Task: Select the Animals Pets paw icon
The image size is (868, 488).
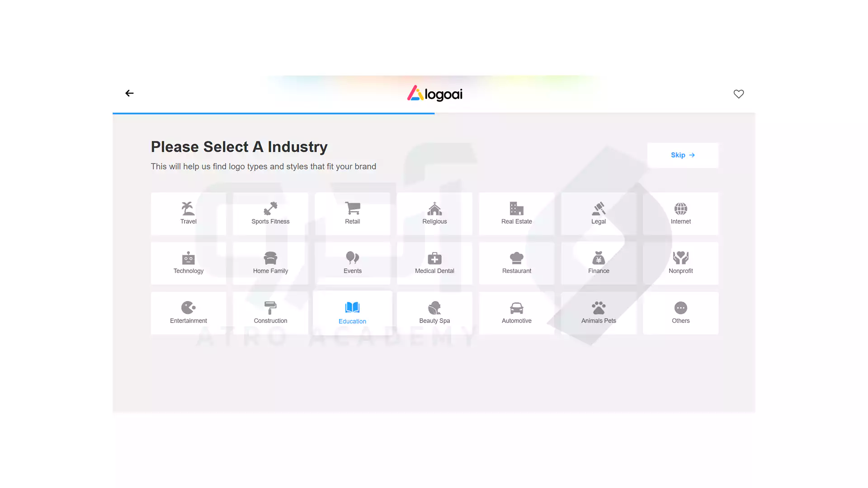Action: pyautogui.click(x=599, y=308)
